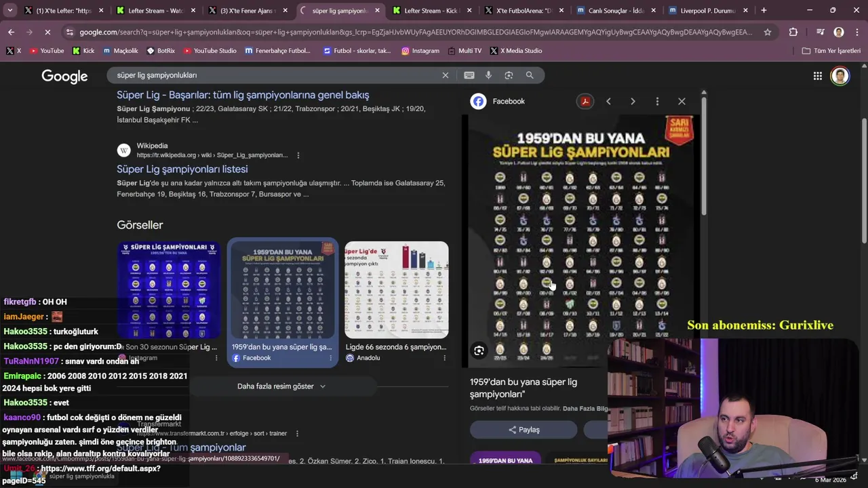868x488 pixels.
Task: Open the Fenerbahçe Futbol bookmark
Action: click(277, 51)
